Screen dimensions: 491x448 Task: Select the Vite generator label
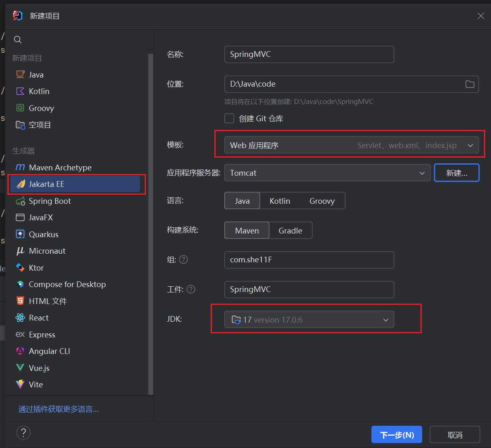[36, 384]
